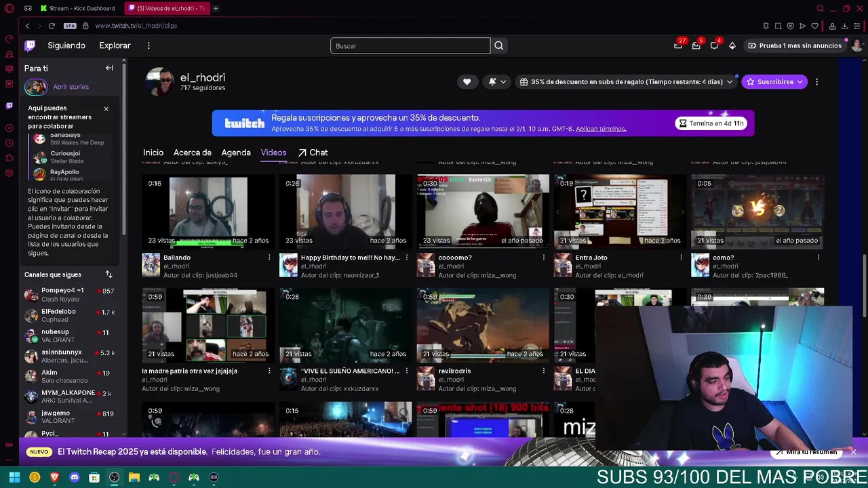Open Opera snapshot tool icon
Viewport: 868px width, 488px height.
pyautogui.click(x=778, y=26)
